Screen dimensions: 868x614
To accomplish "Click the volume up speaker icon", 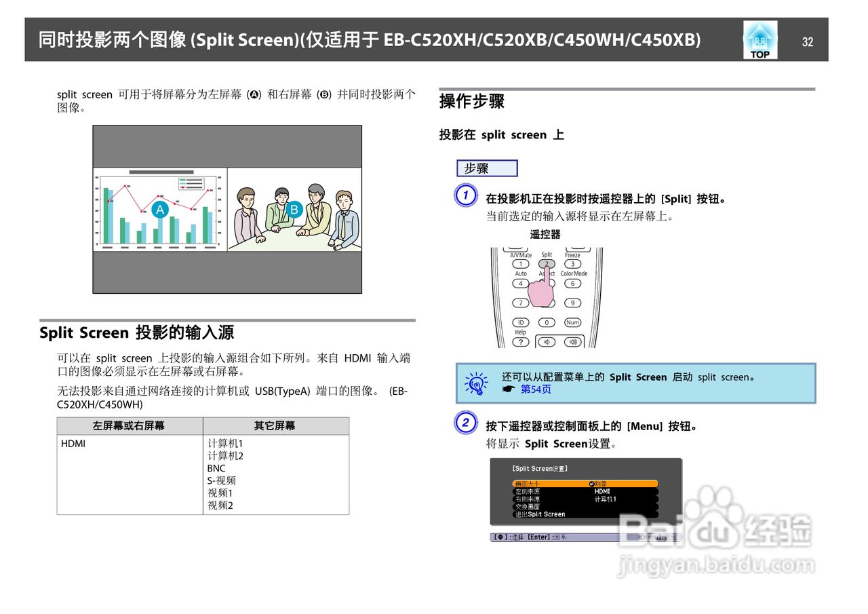I will pos(573,342).
